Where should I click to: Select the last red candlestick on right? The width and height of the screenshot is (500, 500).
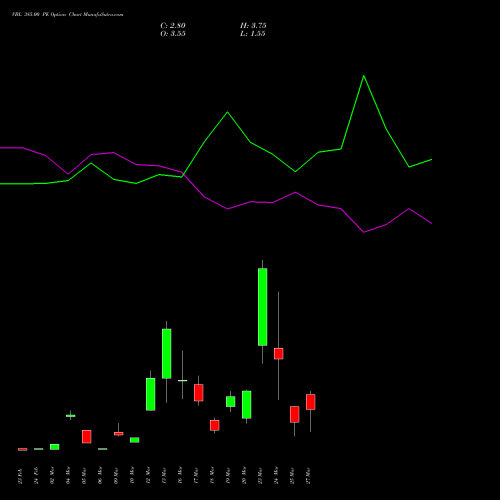tap(311, 402)
